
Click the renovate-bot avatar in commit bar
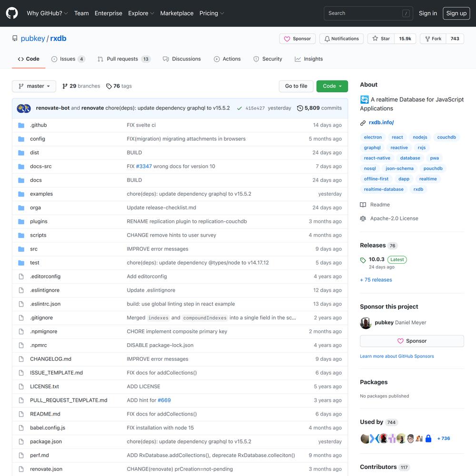click(x=21, y=108)
